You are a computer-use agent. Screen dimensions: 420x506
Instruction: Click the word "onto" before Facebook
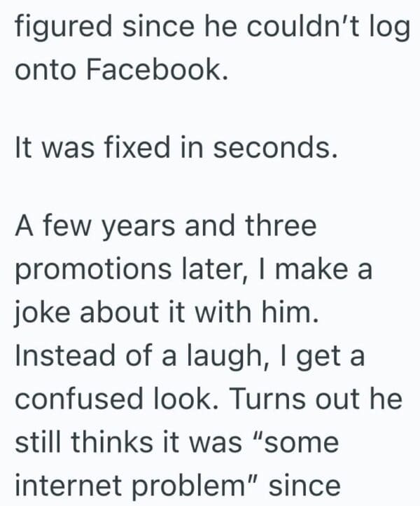tap(41, 72)
